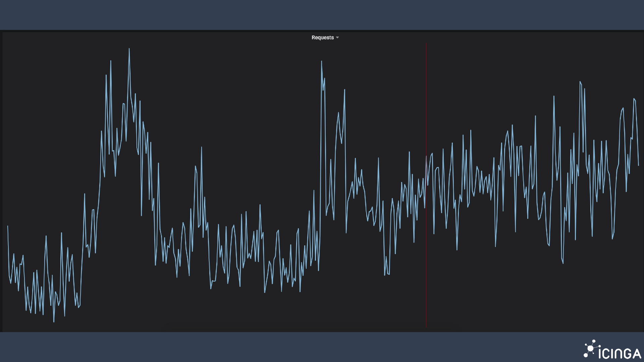This screenshot has width=644, height=362.
Task: Click the highest peak of the graph
Action: [x=129, y=49]
